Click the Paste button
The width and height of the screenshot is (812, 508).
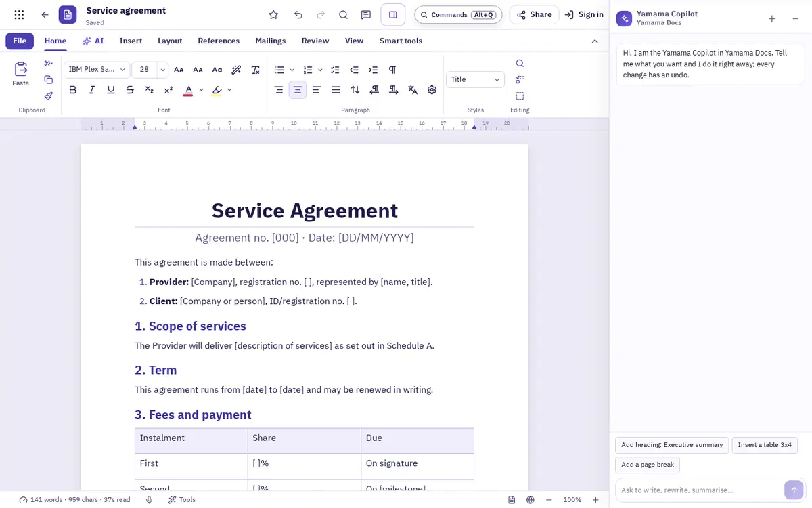(x=21, y=74)
